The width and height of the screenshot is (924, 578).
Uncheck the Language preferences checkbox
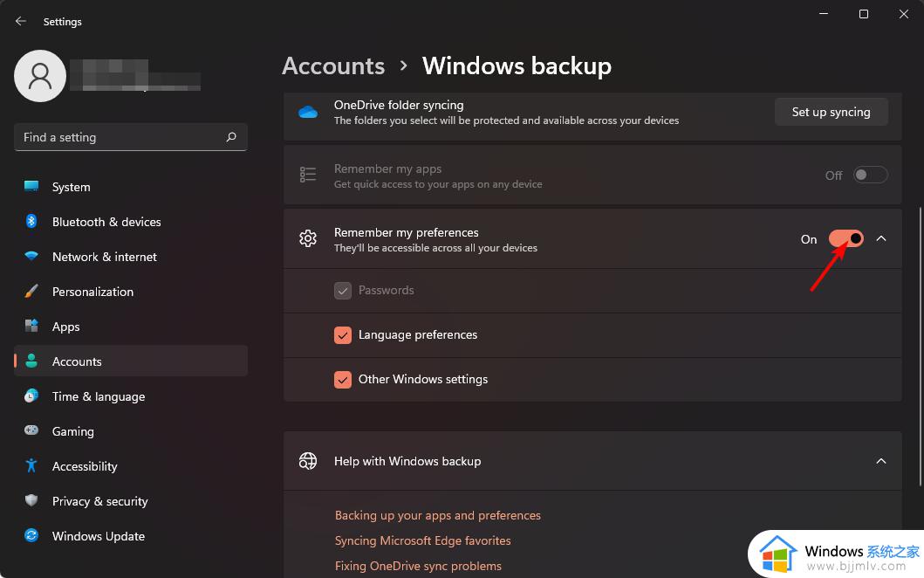(x=342, y=335)
